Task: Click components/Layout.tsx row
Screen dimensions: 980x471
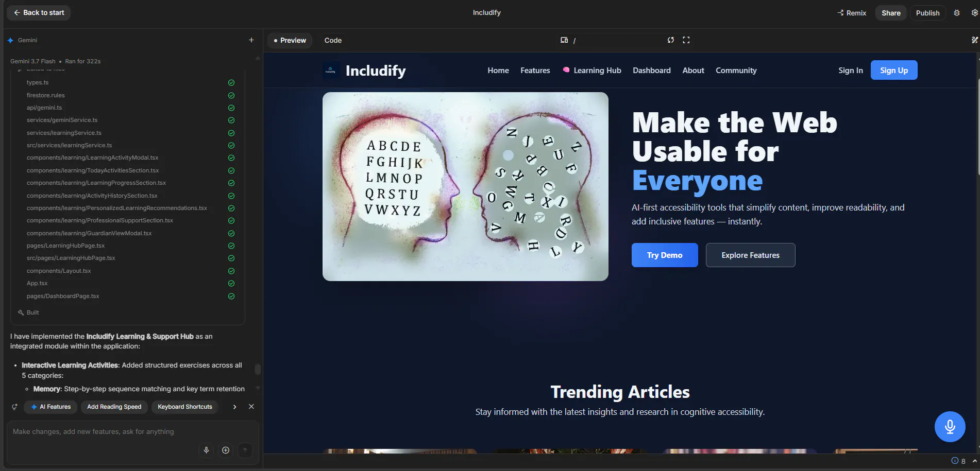Action: (59, 271)
